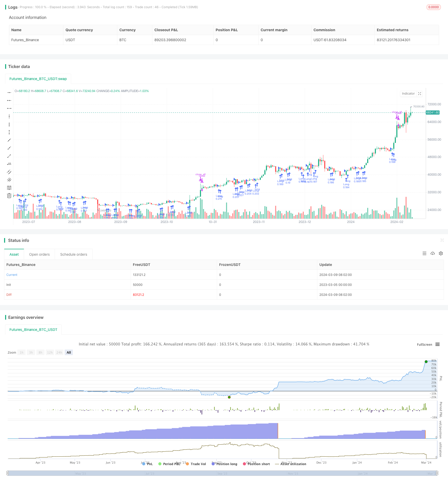Click the 0.0000 red badge

click(x=434, y=7)
